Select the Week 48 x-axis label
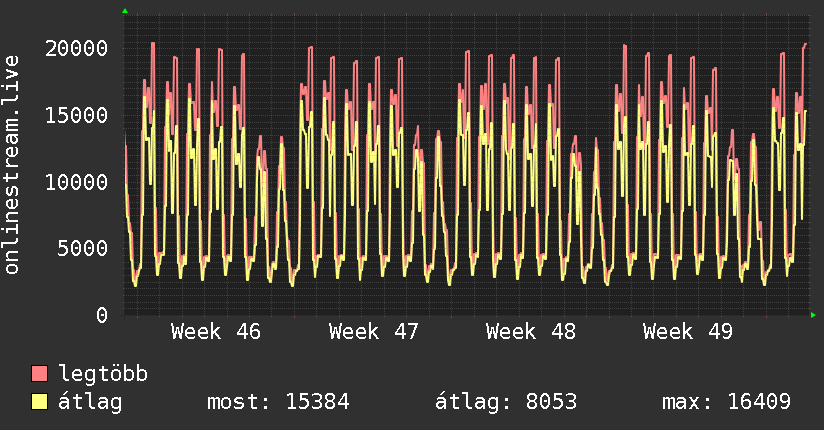Image resolution: width=824 pixels, height=430 pixels. point(530,332)
